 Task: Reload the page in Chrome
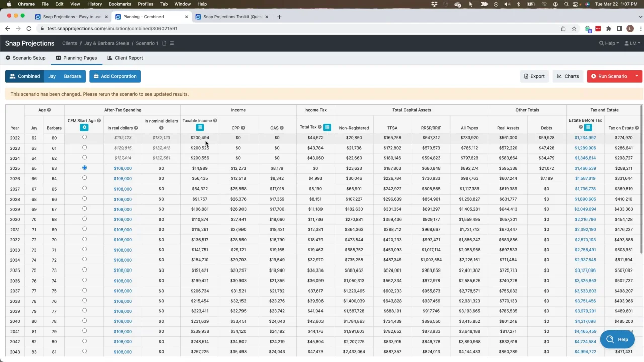(29, 29)
